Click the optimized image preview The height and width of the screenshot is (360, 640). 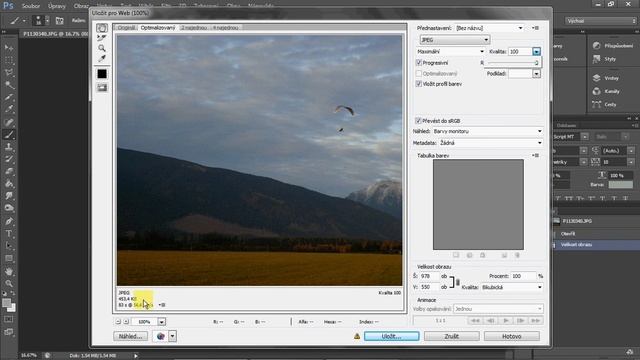(x=259, y=160)
